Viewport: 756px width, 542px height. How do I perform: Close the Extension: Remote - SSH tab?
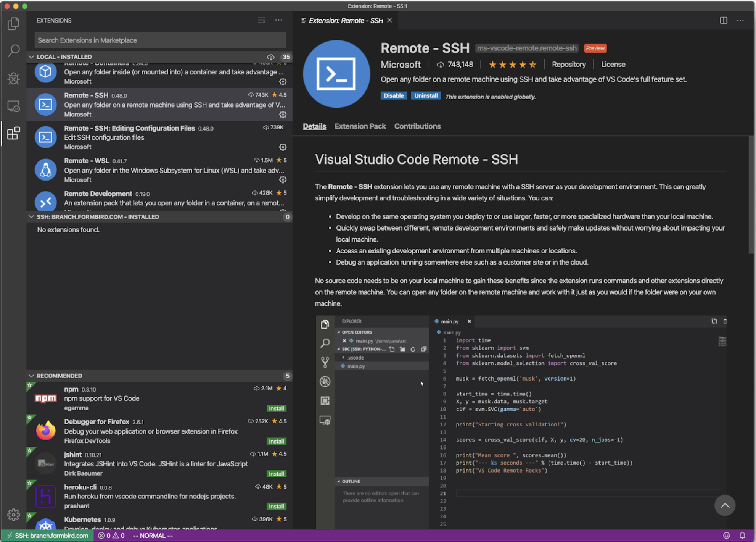point(389,20)
